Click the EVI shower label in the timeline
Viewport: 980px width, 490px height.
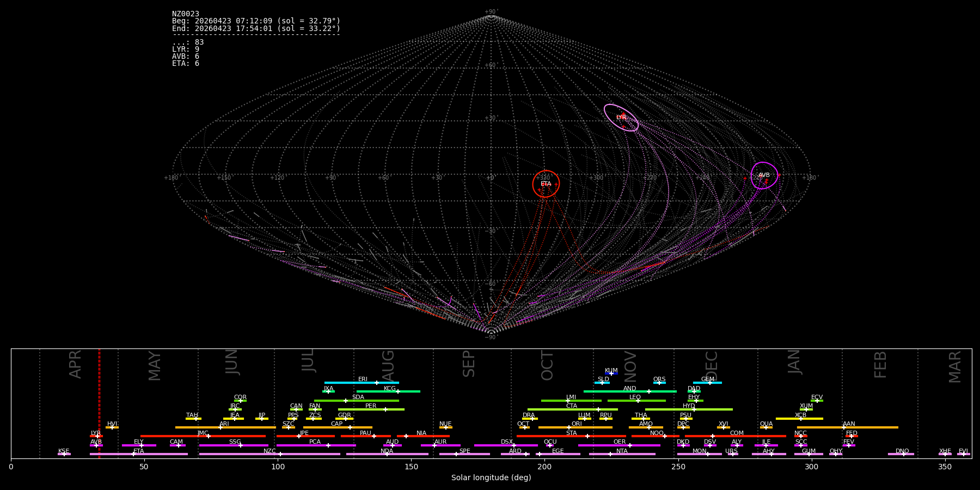coord(963,451)
